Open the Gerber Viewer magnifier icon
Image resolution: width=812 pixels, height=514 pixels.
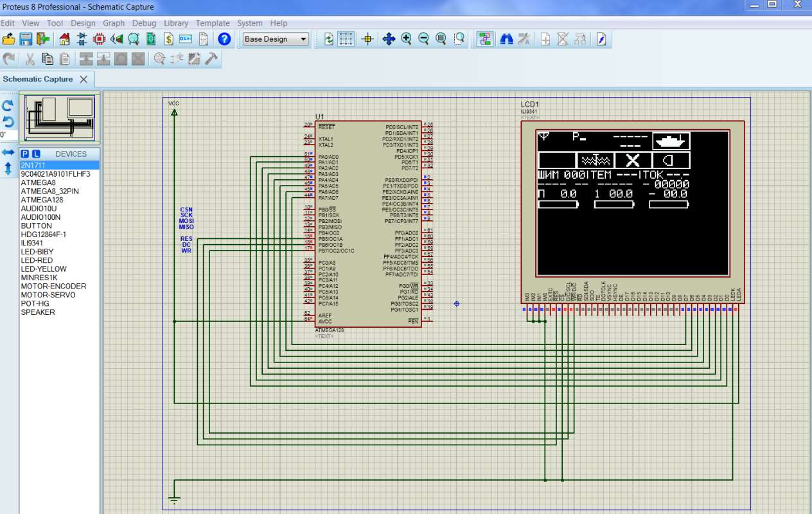click(x=134, y=39)
